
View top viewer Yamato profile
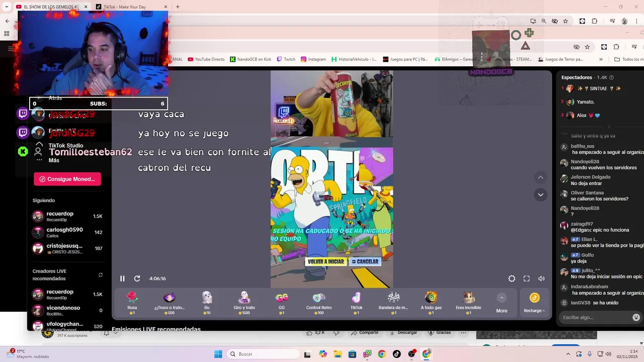(x=586, y=102)
